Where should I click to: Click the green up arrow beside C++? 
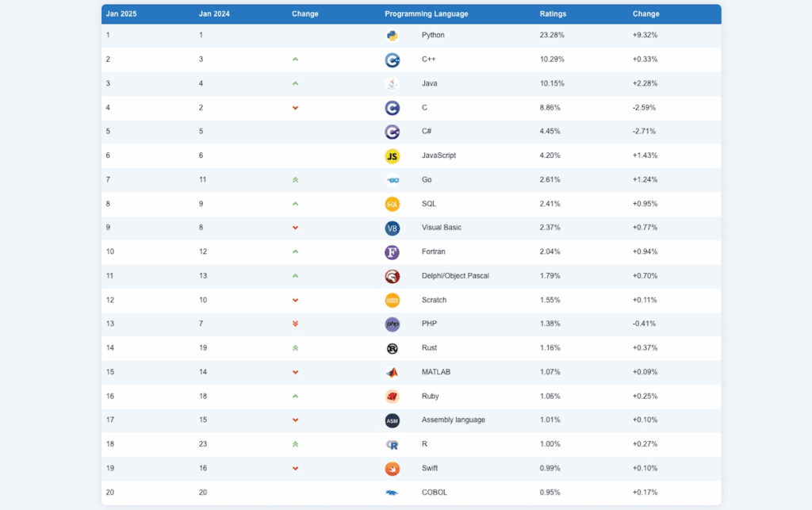pos(295,59)
